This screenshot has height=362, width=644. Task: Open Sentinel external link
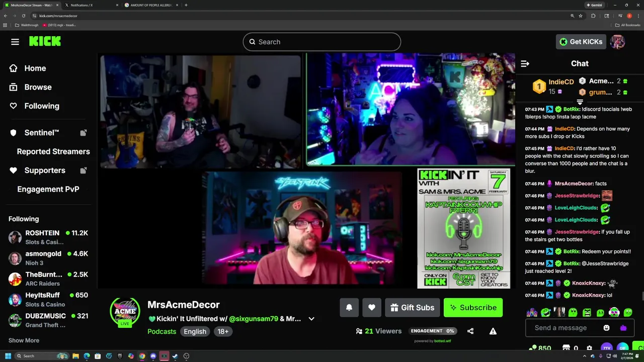point(48,133)
